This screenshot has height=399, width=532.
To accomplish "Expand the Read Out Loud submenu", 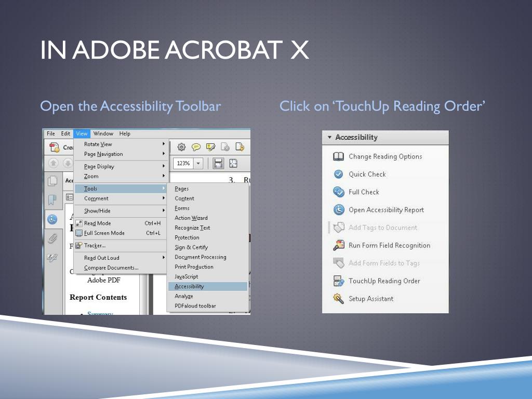I will 164,258.
